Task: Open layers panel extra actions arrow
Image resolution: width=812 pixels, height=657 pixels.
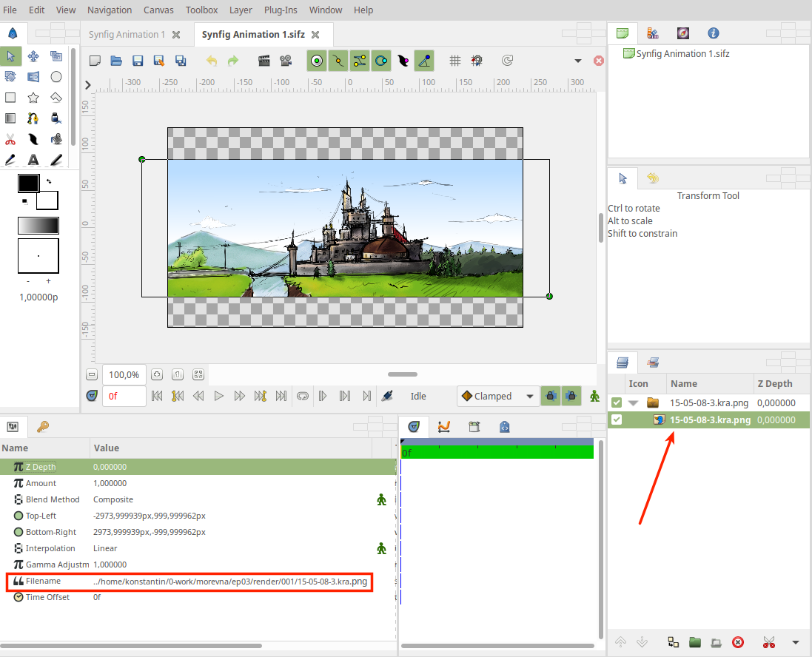Action: point(796,642)
